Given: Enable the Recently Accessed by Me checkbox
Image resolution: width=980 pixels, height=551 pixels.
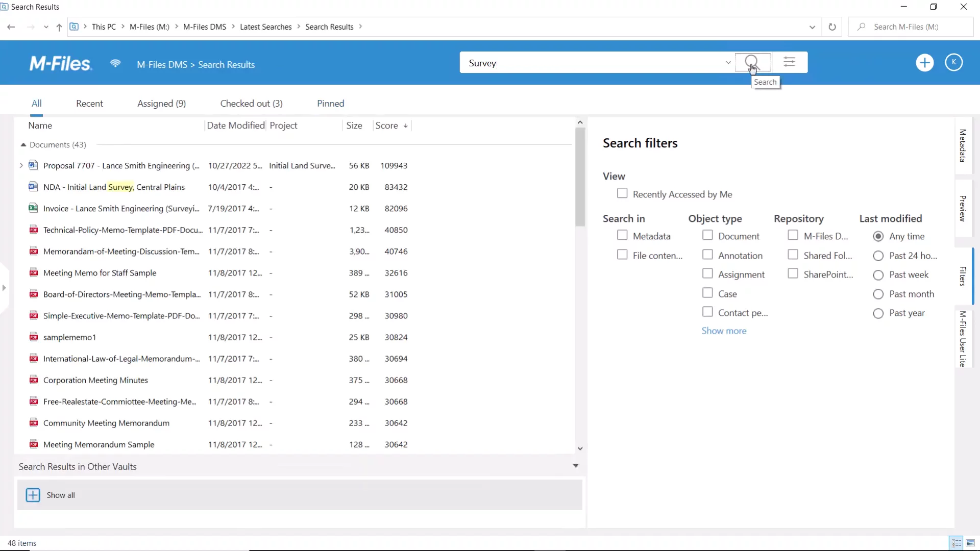Looking at the screenshot, I should 622,193.
